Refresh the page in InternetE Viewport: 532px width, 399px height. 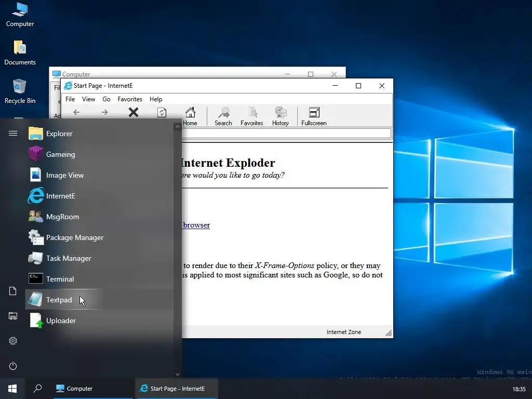pos(162,112)
